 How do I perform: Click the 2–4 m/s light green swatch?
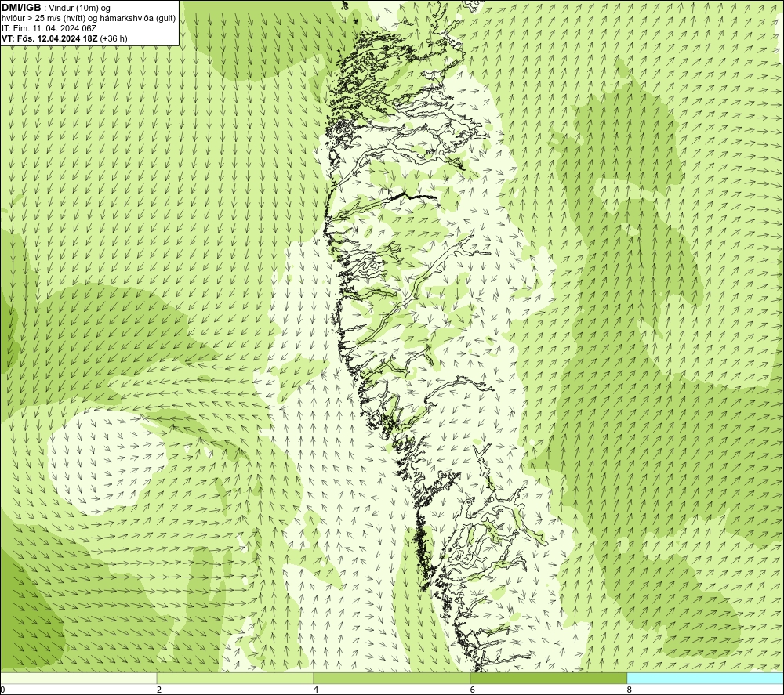[235, 678]
